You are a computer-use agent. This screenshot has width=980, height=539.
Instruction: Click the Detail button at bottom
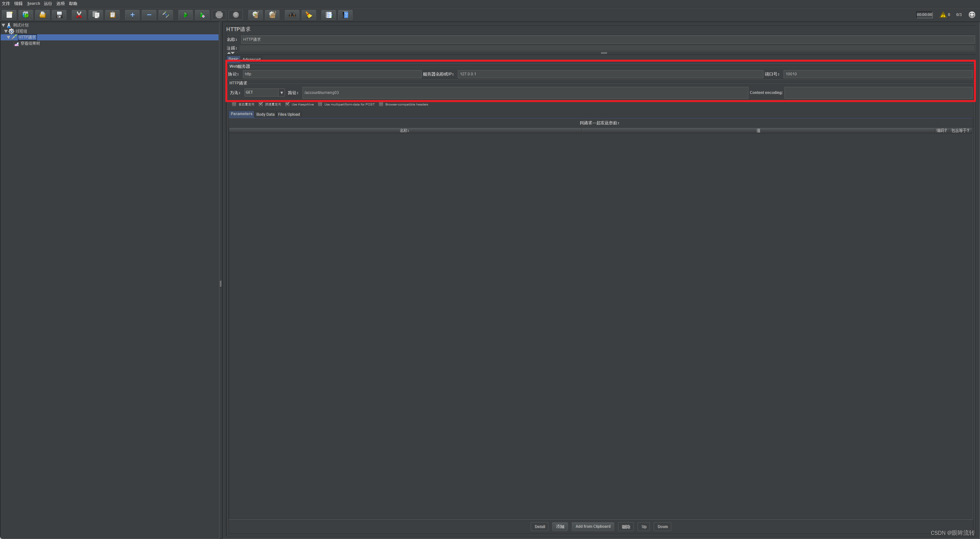click(540, 526)
